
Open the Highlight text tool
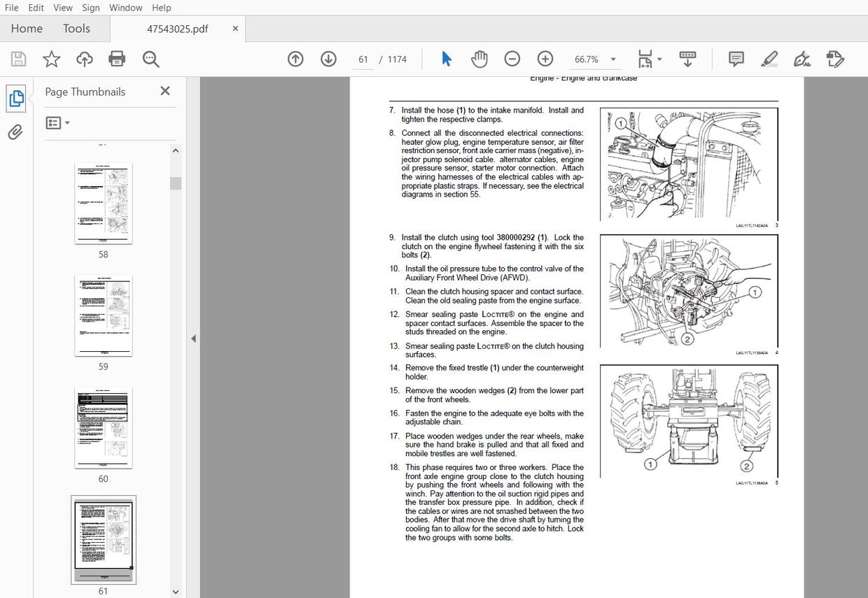pos(769,59)
